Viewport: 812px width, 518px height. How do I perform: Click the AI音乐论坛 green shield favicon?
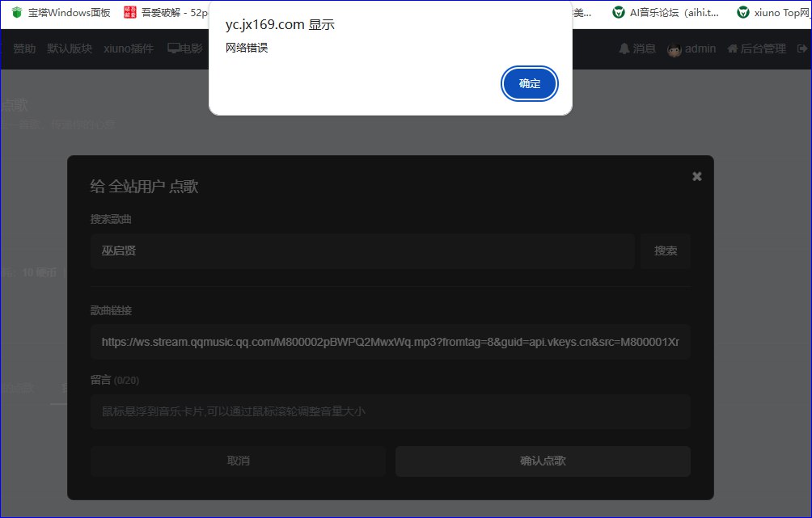[x=620, y=12]
